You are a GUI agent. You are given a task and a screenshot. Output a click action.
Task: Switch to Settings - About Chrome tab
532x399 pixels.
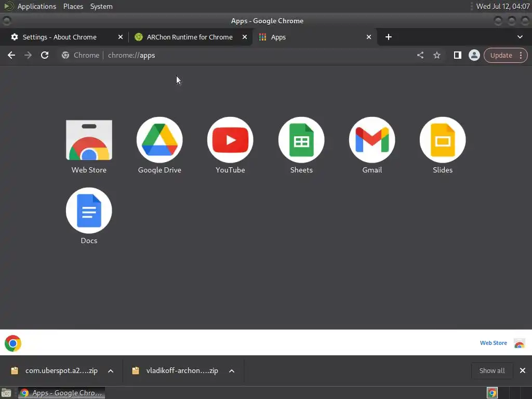pyautogui.click(x=60, y=37)
